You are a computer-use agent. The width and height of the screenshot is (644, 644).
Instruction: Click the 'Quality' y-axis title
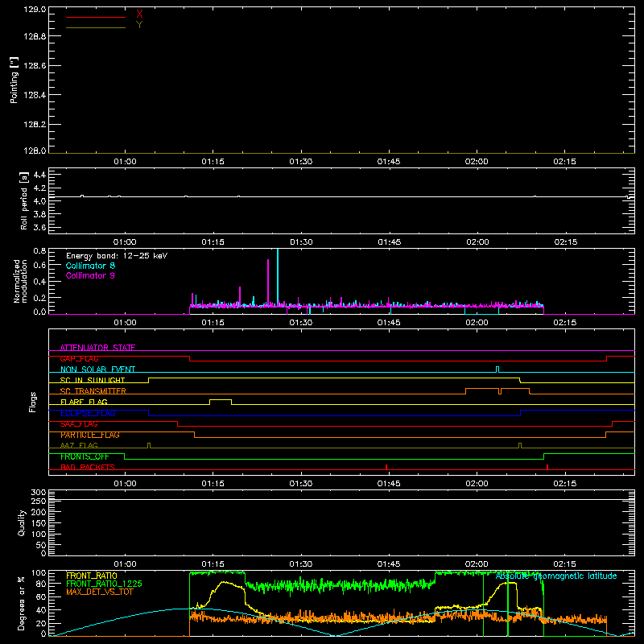pos(22,522)
